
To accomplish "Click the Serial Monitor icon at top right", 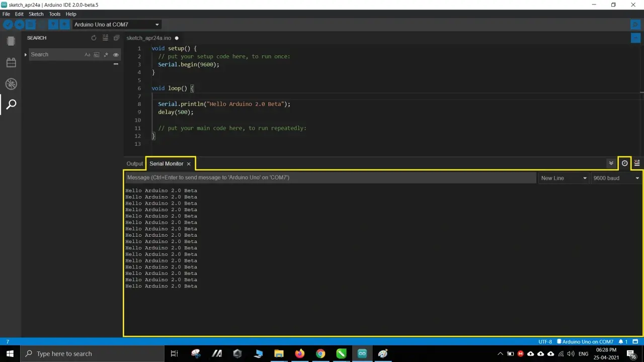I will pyautogui.click(x=635, y=24).
